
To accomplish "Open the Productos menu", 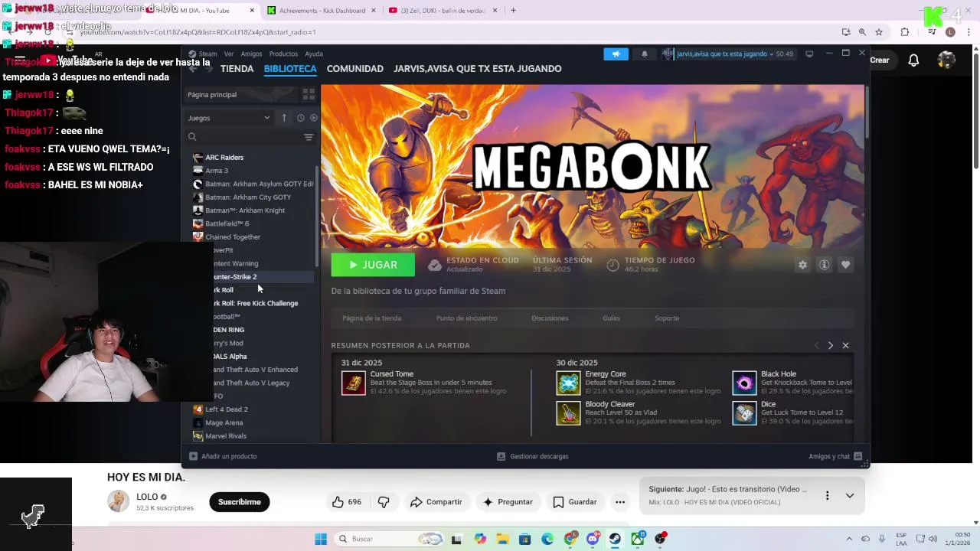I will tap(283, 54).
